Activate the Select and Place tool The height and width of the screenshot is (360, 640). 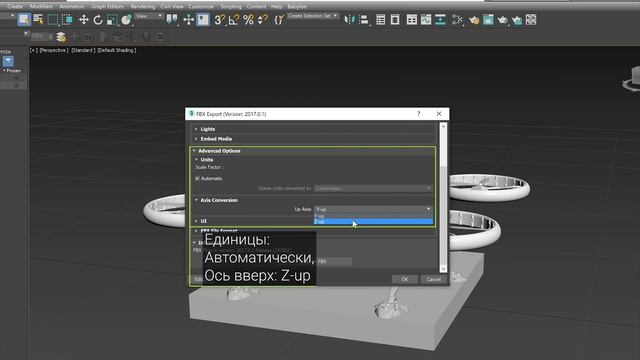tap(127, 20)
